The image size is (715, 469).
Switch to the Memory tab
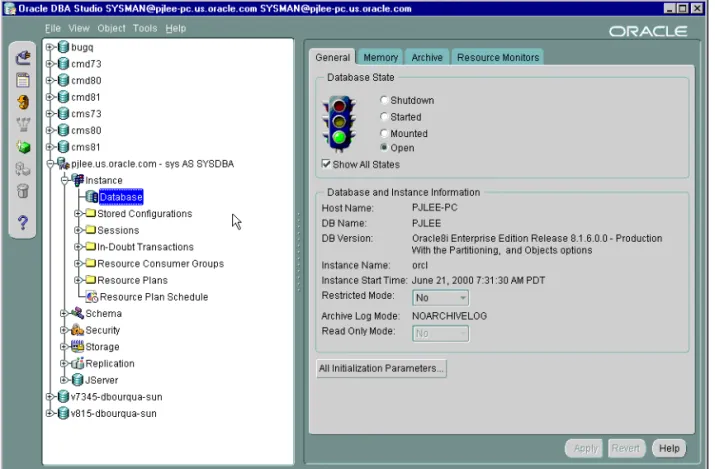tap(380, 57)
